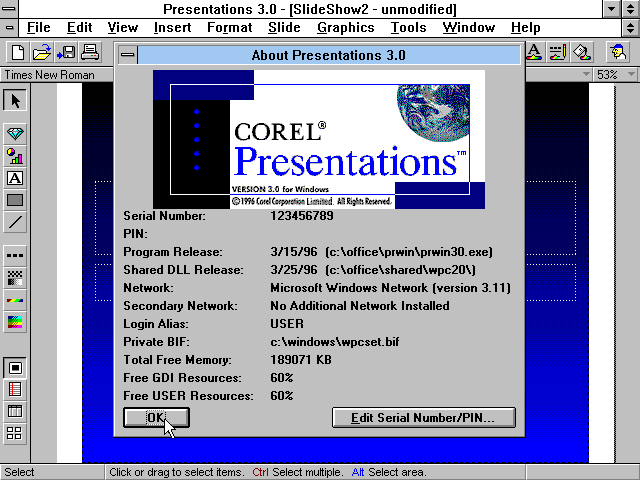Open the Graphics menu
Screen dimensions: 640x480
345,27
